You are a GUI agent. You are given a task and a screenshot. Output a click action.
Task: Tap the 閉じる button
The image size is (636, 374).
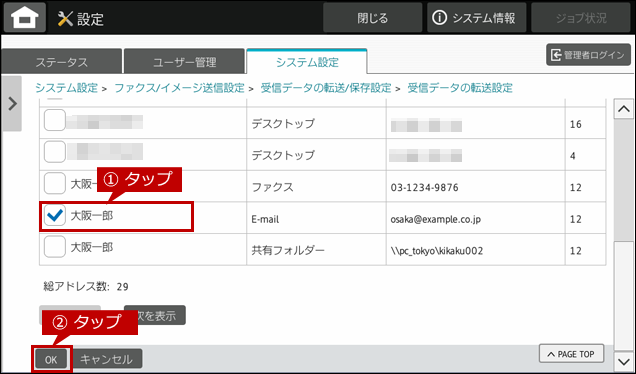pyautogui.click(x=372, y=18)
